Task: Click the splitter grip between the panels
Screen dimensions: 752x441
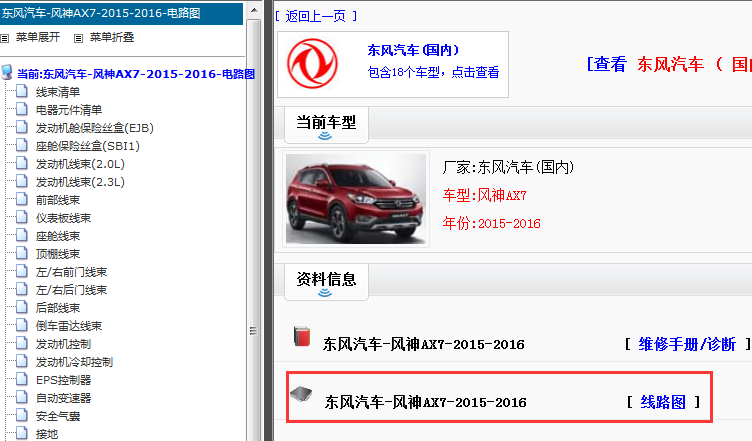Action: point(253,331)
